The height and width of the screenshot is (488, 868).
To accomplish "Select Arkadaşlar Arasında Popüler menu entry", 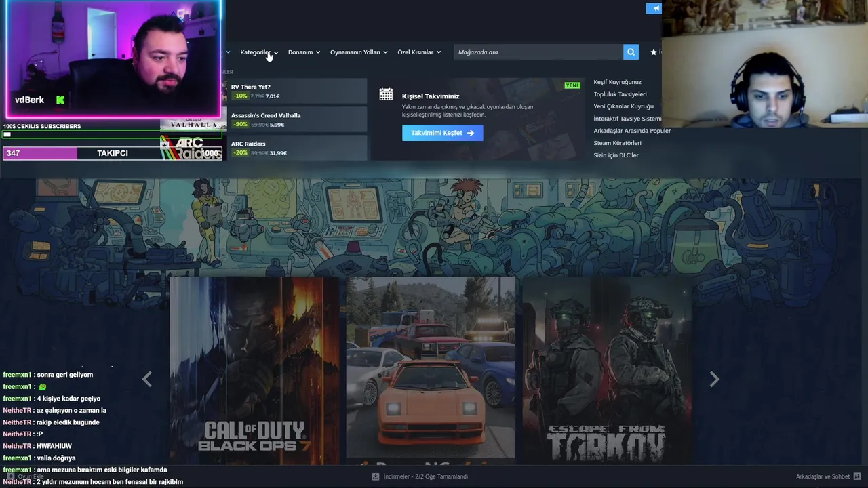I will pos(632,131).
